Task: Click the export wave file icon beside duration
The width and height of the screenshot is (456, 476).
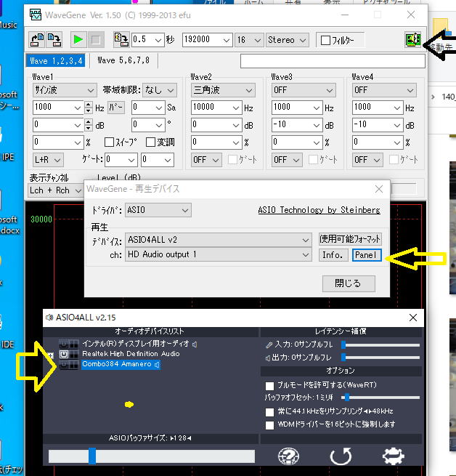Action: coord(121,39)
